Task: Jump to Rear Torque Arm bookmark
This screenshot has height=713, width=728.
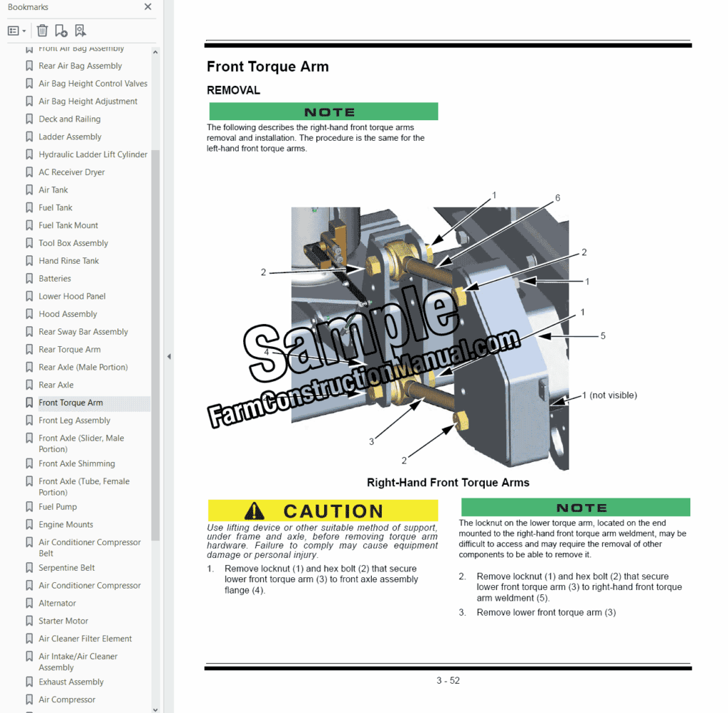Action: 70,350
